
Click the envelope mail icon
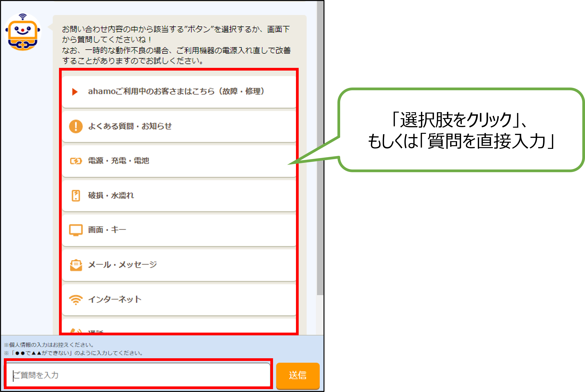[76, 265]
